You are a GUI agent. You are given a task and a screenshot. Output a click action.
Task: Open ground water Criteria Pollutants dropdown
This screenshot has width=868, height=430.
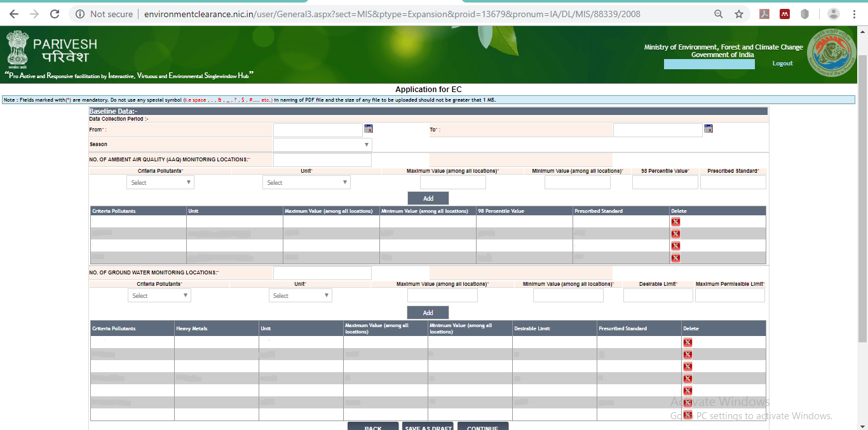(x=159, y=296)
